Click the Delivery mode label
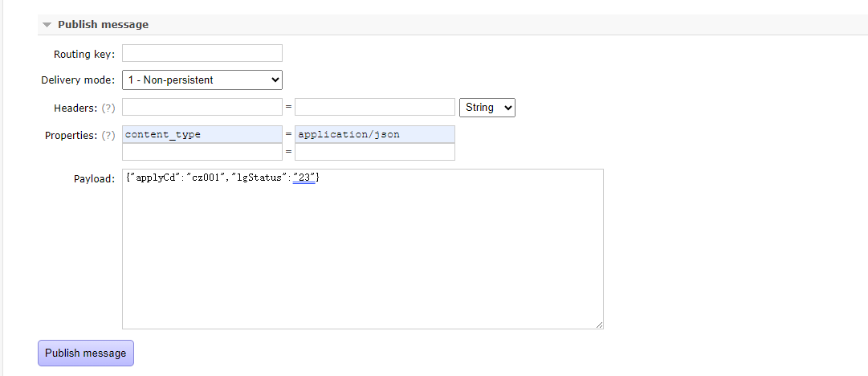 click(x=77, y=80)
